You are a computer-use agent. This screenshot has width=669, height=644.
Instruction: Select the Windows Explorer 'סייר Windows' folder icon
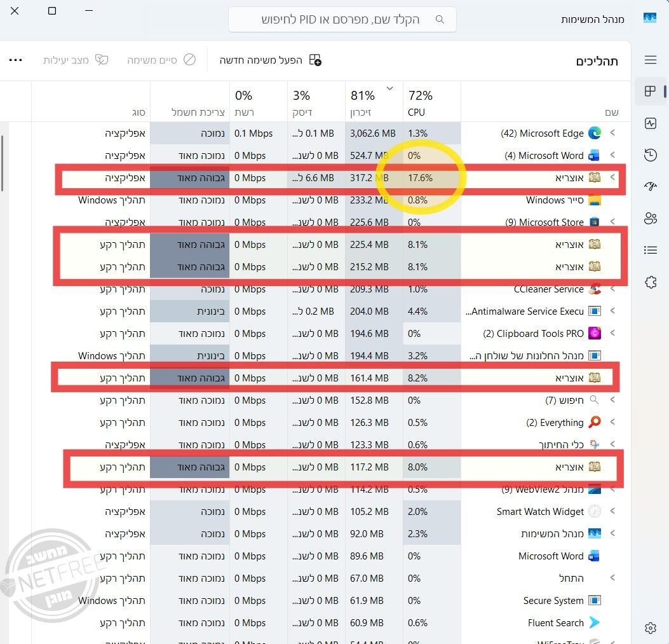pos(594,200)
